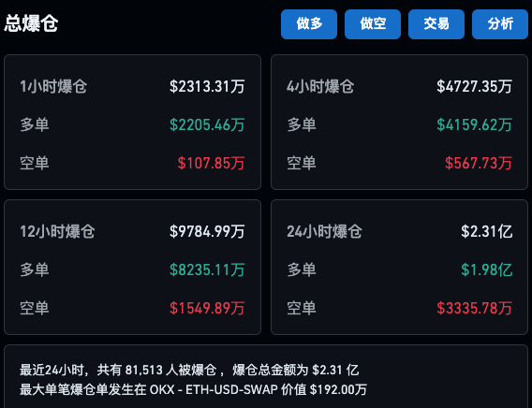The image size is (532, 408).
Task: Select the 4小时爆仓 card title
Action: click(320, 86)
